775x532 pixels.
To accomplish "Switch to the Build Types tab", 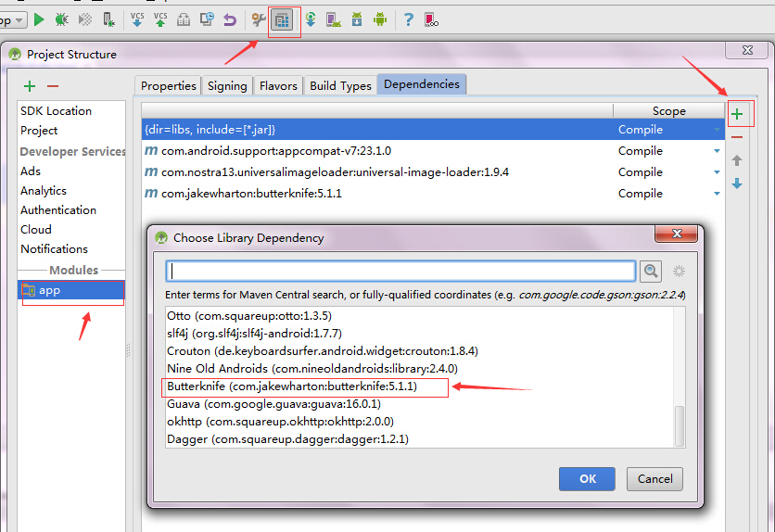I will (340, 85).
